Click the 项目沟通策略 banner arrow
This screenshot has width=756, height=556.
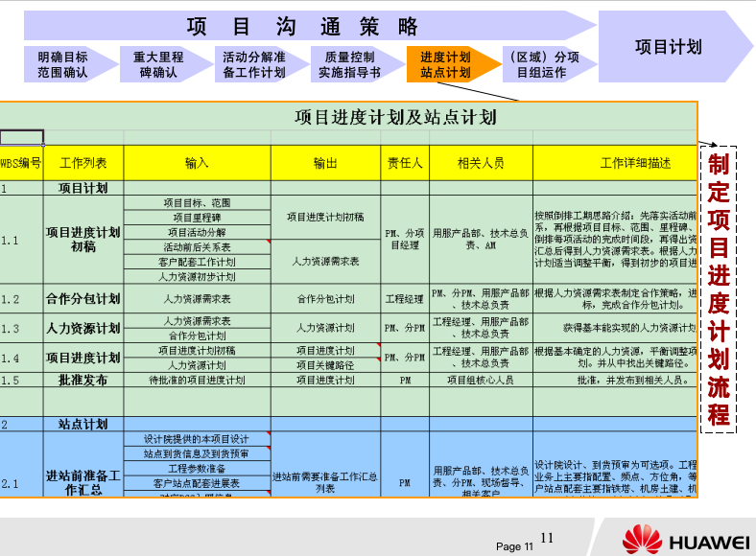309,26
